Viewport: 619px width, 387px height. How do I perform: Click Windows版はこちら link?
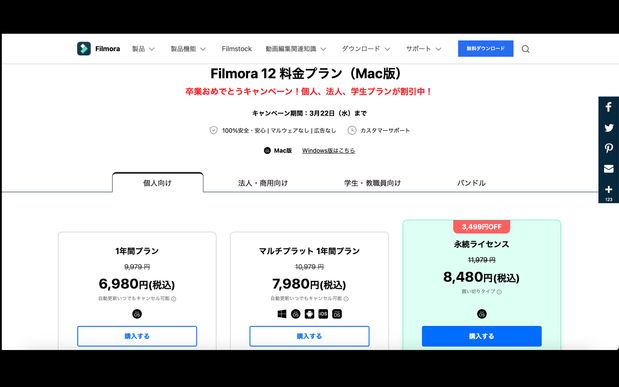tap(328, 150)
